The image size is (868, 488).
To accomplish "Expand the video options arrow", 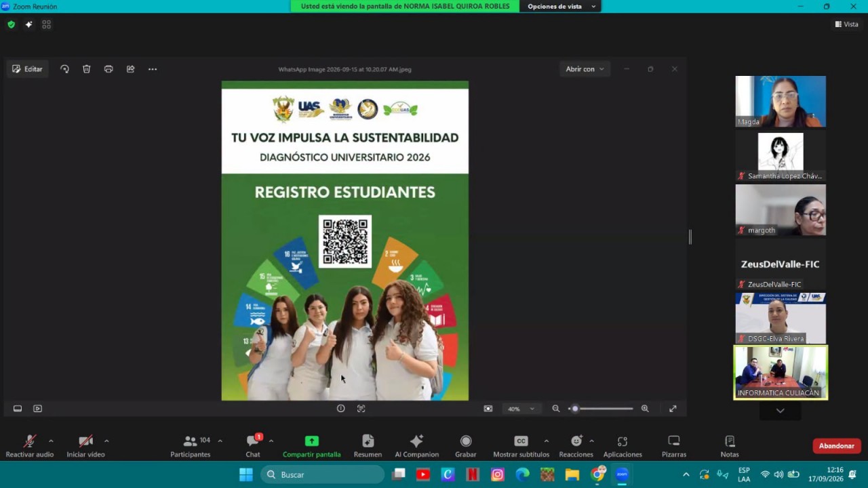I will [106, 441].
